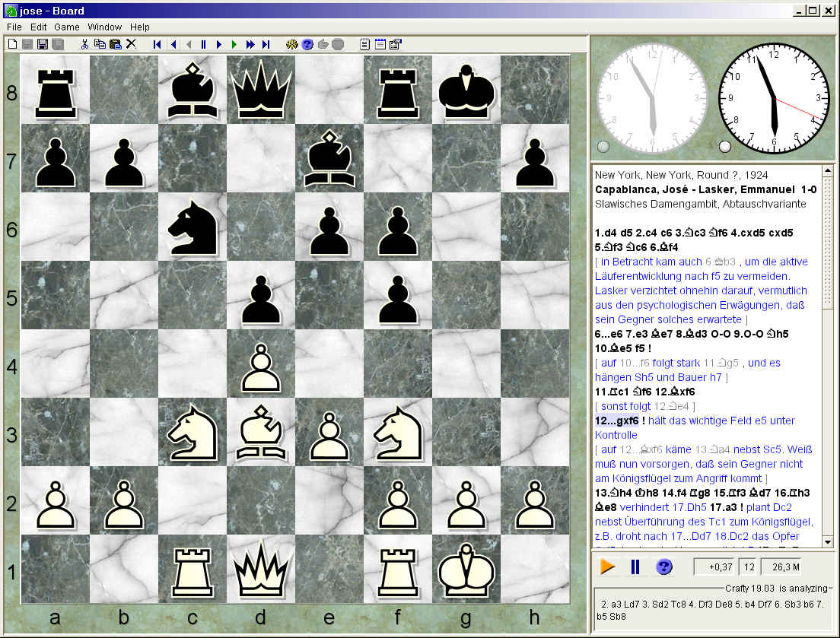Jump to the last move of the game
840x638 pixels.
[266, 44]
